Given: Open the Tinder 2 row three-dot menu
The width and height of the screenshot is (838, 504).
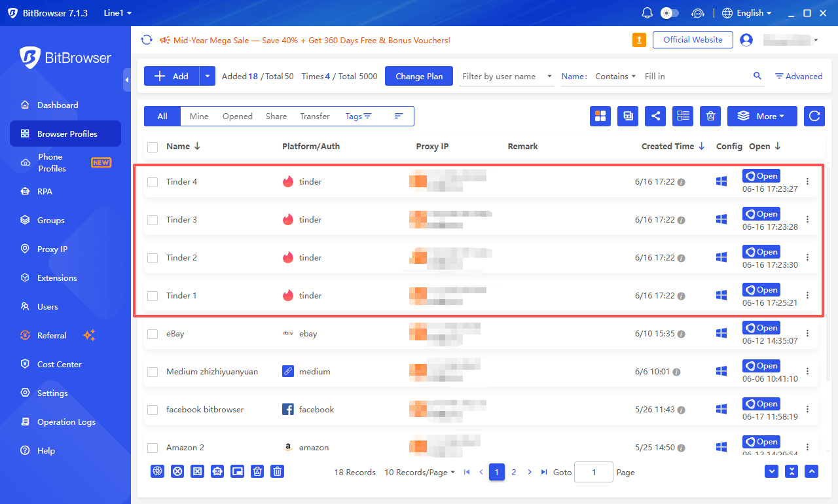Looking at the screenshot, I should (807, 258).
